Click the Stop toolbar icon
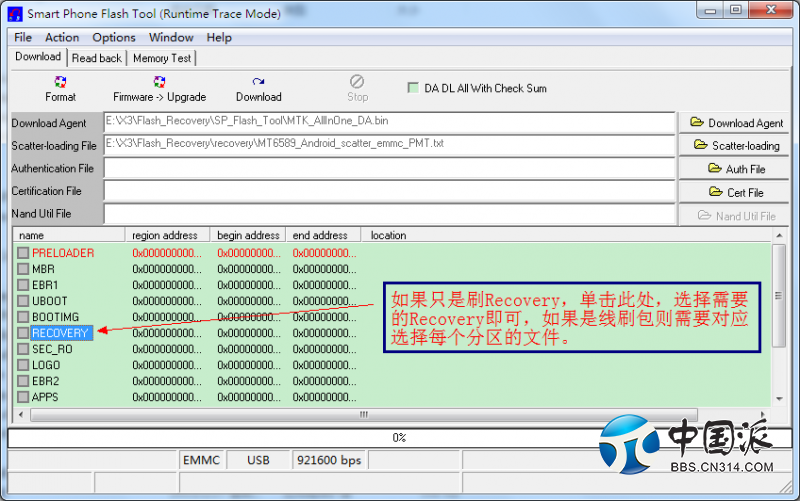This screenshot has width=800, height=501. tap(357, 82)
